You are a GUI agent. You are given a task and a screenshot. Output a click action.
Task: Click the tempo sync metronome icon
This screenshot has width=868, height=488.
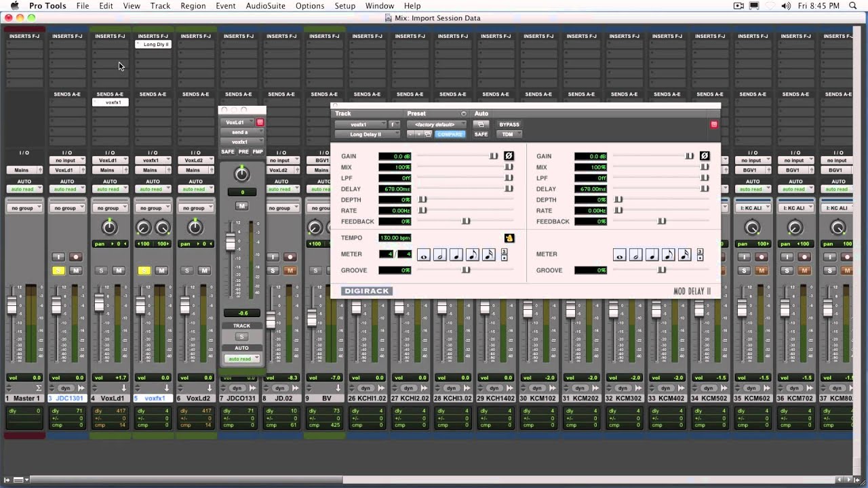click(x=509, y=238)
